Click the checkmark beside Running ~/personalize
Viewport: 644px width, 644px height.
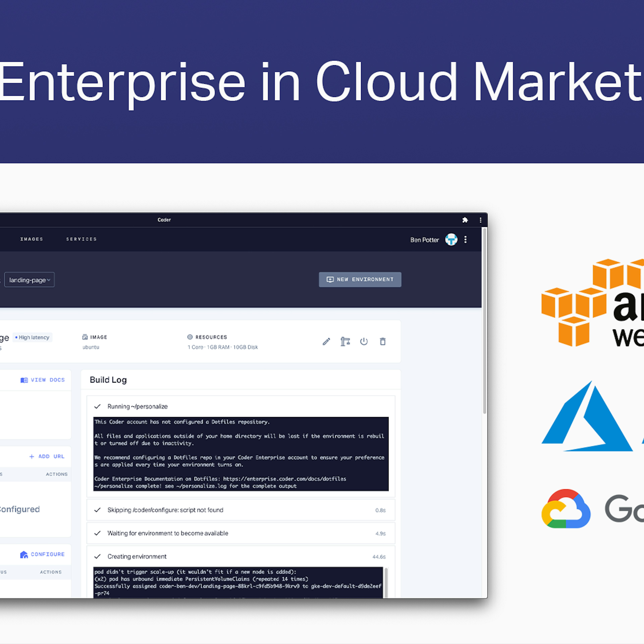pos(97,407)
